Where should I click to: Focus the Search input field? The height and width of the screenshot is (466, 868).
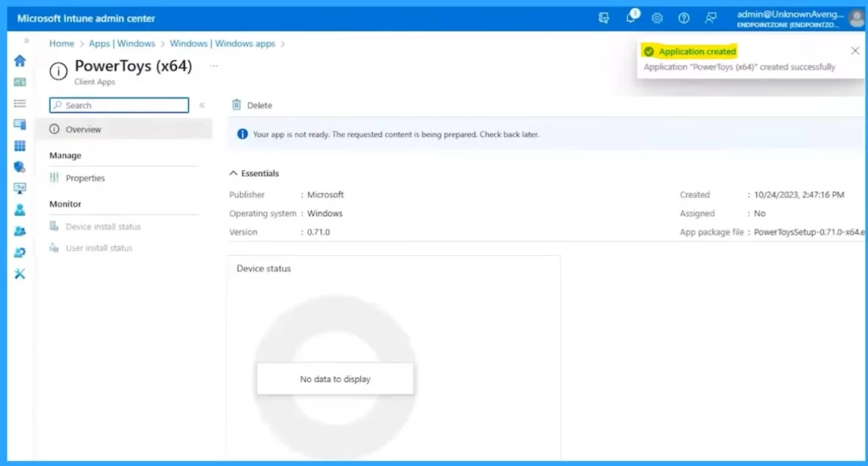pos(119,105)
